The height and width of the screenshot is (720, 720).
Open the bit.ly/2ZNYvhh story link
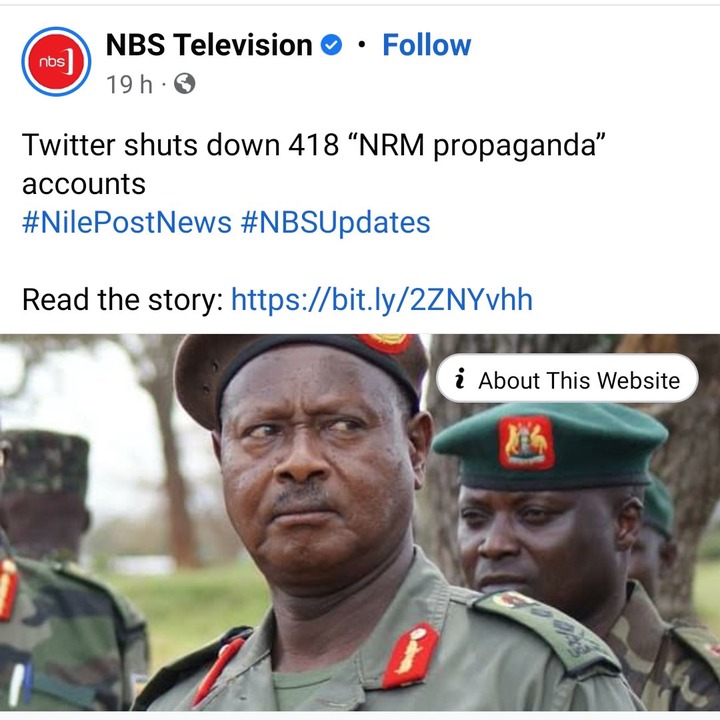tap(382, 300)
